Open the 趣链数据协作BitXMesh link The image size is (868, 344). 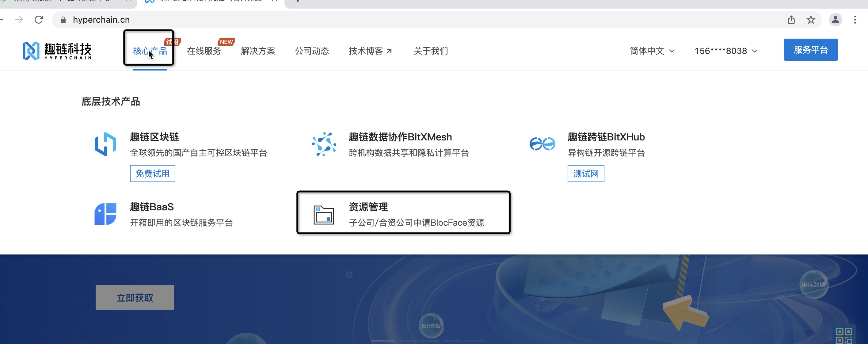(400, 137)
